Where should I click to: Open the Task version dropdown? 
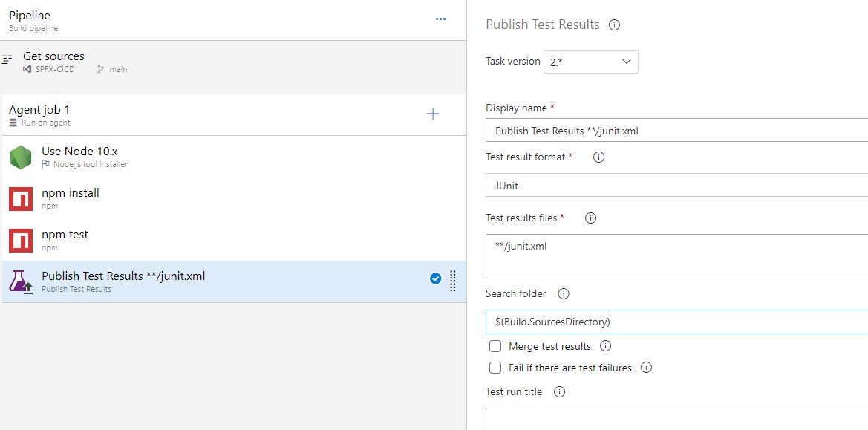590,62
